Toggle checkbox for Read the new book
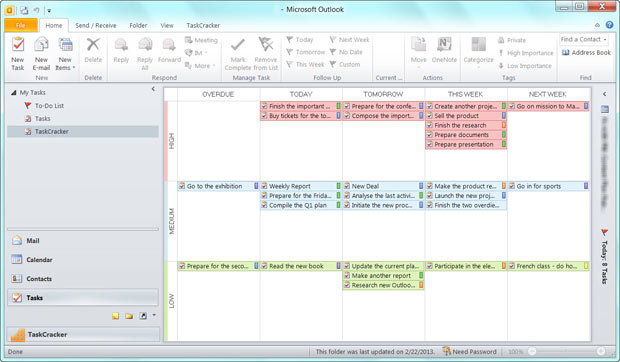Screen dimensions: 620x362 (x=264, y=266)
